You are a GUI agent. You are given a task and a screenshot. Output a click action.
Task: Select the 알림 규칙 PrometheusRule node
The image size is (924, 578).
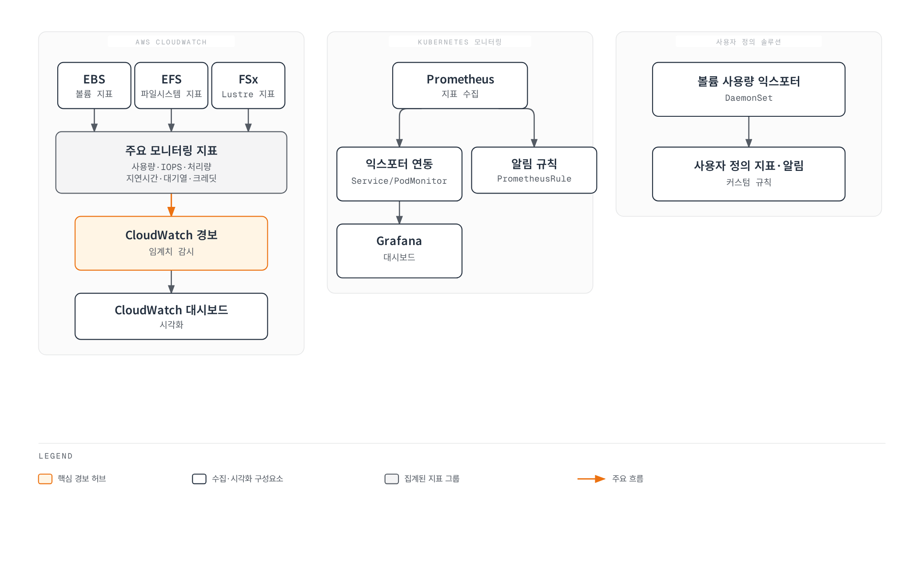534,170
